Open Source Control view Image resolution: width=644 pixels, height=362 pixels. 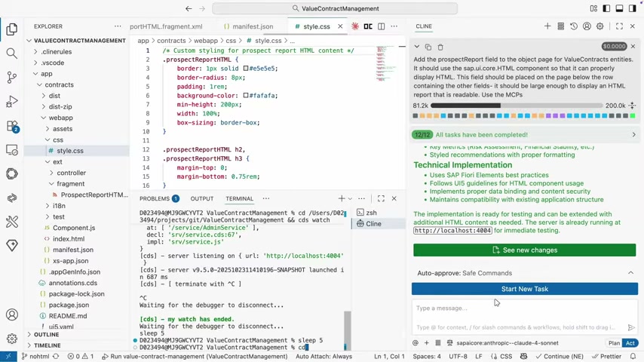12,77
